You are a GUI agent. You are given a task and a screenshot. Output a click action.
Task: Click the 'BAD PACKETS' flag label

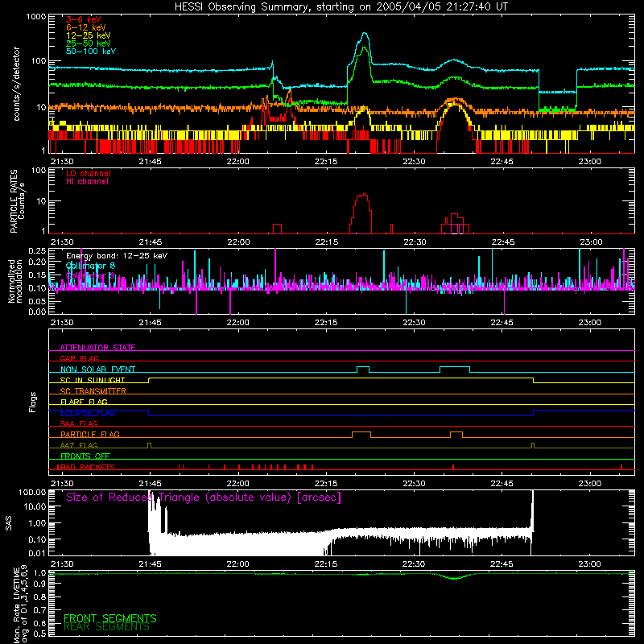click(86, 467)
